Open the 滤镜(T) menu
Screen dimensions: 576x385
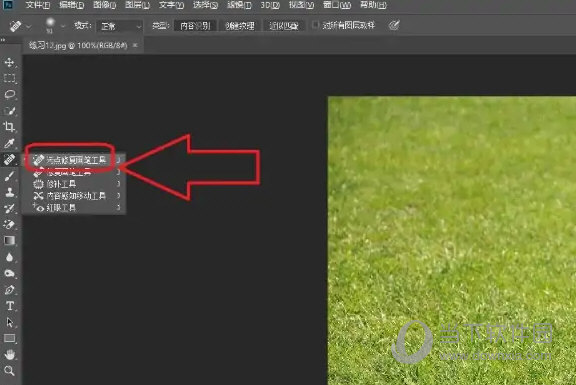click(239, 5)
